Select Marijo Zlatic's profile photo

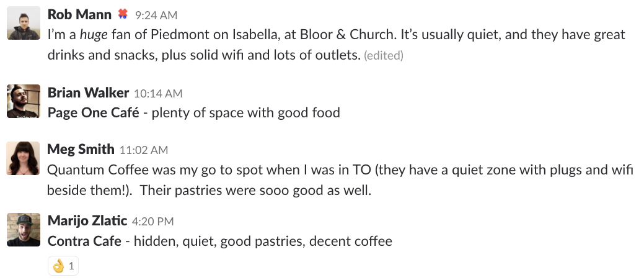24,230
